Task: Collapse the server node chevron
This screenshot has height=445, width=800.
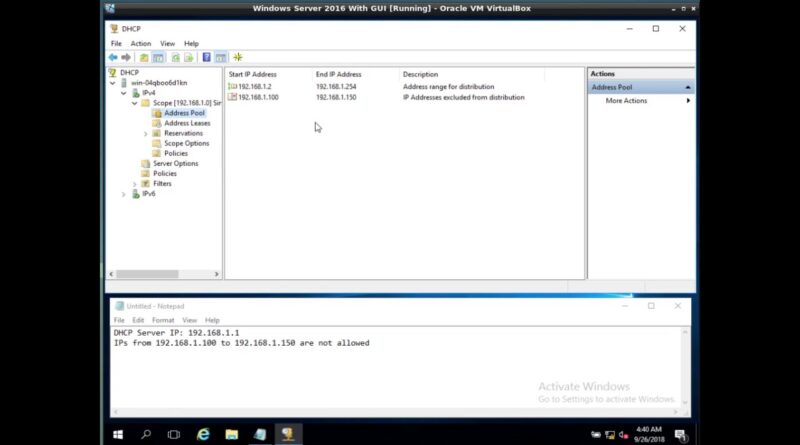Action: (113, 83)
